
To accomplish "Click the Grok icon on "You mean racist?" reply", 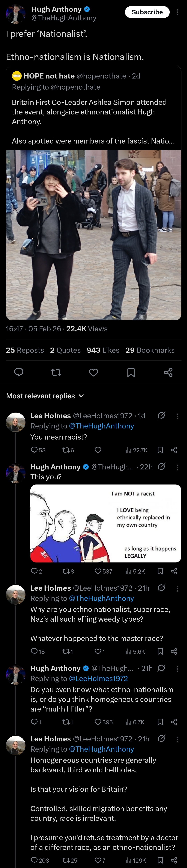I will point(161,415).
